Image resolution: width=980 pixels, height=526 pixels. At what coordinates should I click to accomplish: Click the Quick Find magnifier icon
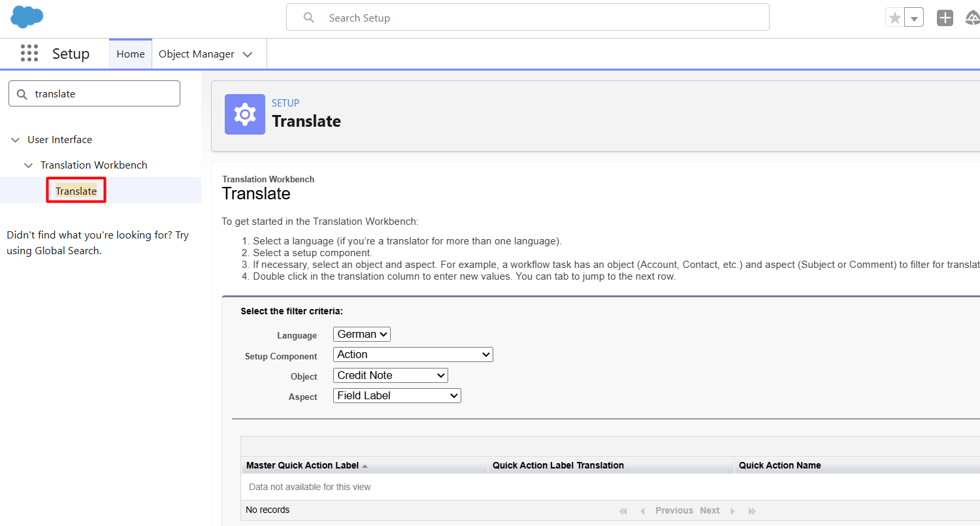coord(23,93)
